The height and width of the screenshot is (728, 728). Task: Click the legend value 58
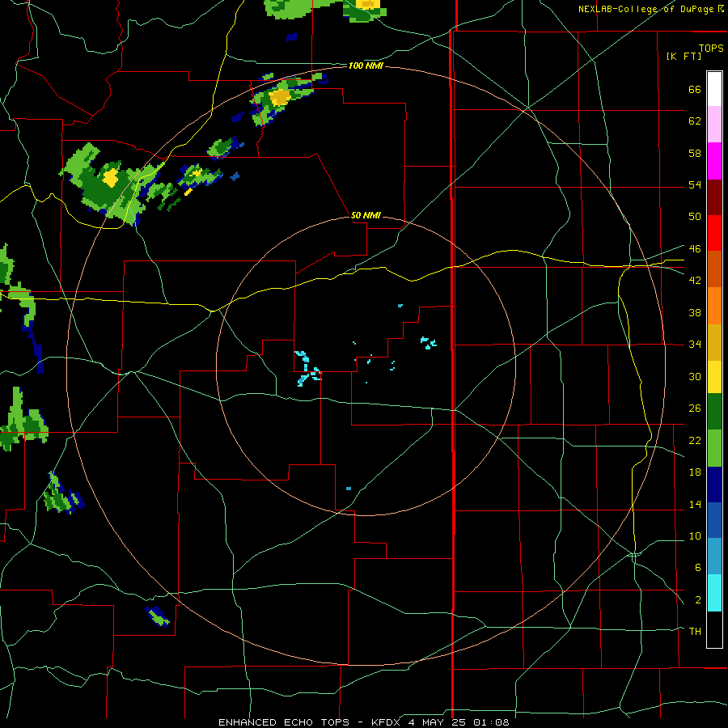(x=695, y=153)
